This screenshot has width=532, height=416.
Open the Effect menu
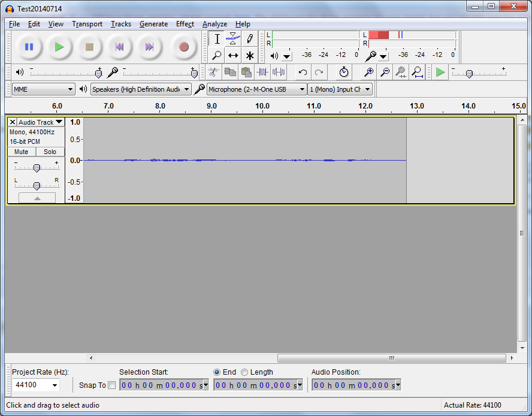(x=185, y=24)
